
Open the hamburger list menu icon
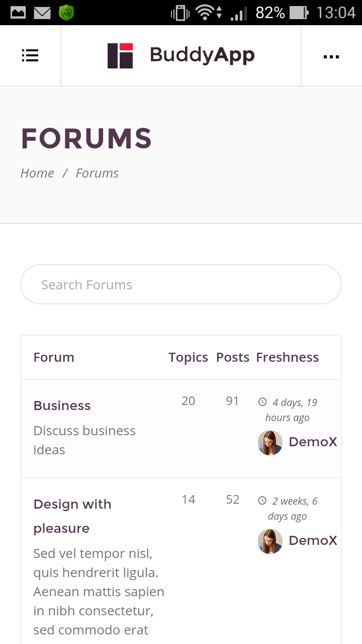(x=30, y=55)
